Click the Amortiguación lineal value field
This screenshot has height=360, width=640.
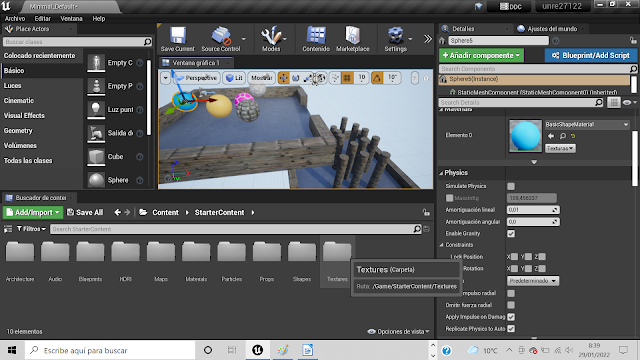[x=533, y=210]
